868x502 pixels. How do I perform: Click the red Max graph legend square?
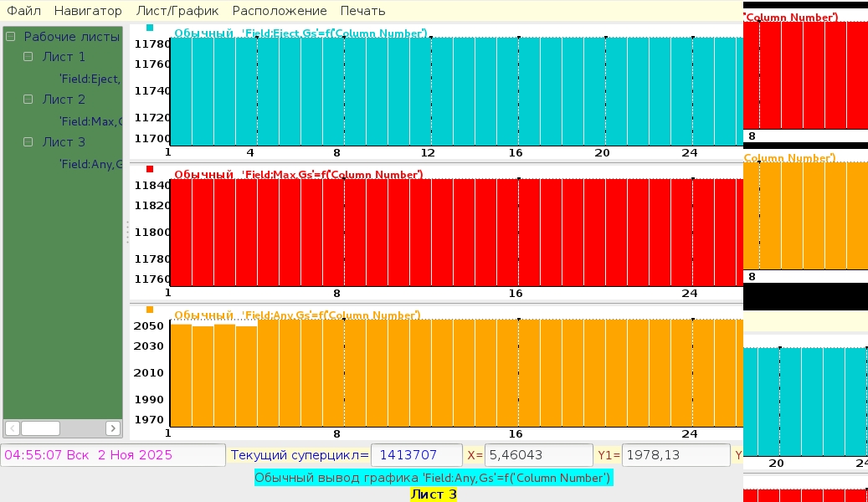150,169
